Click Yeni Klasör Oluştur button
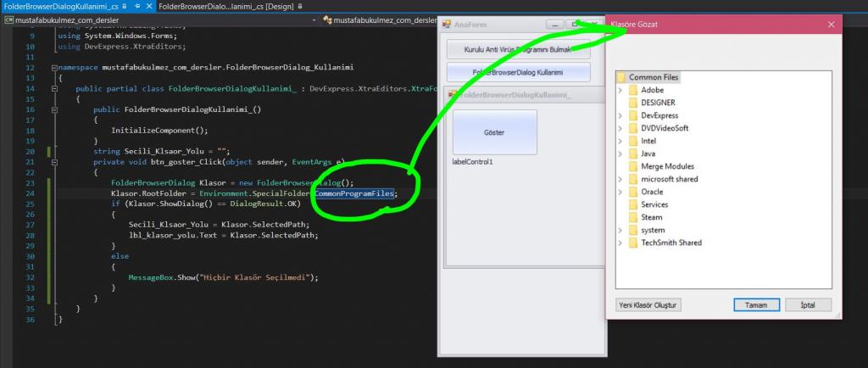The image size is (868, 368). coord(648,305)
